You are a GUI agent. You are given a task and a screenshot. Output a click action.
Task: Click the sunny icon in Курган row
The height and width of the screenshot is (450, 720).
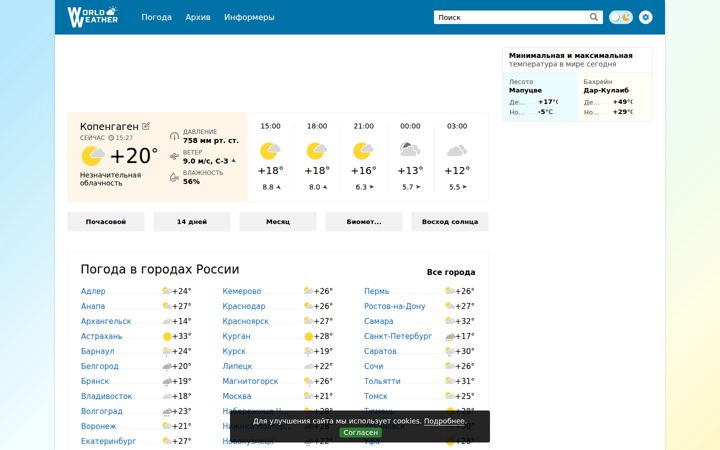click(309, 337)
